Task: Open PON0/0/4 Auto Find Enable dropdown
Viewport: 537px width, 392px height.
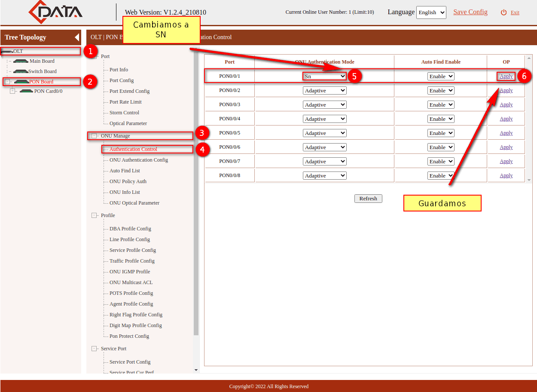Action: [x=440, y=119]
